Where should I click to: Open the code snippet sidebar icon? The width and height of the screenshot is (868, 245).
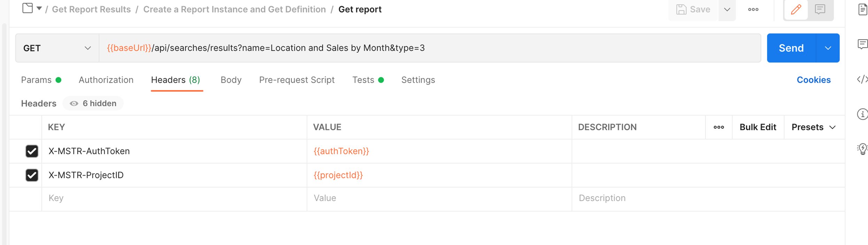coord(862,80)
